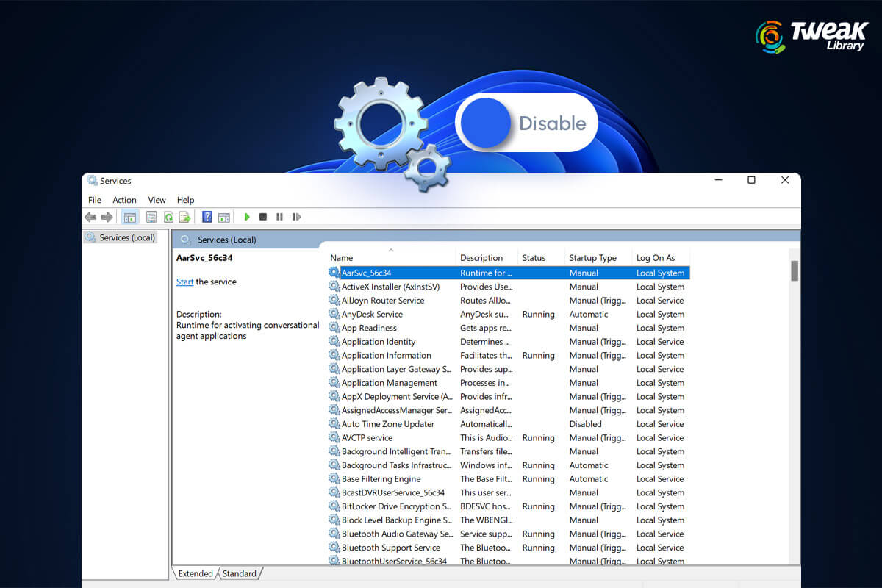
Task: Click the Back arrow in toolbar
Action: [90, 217]
